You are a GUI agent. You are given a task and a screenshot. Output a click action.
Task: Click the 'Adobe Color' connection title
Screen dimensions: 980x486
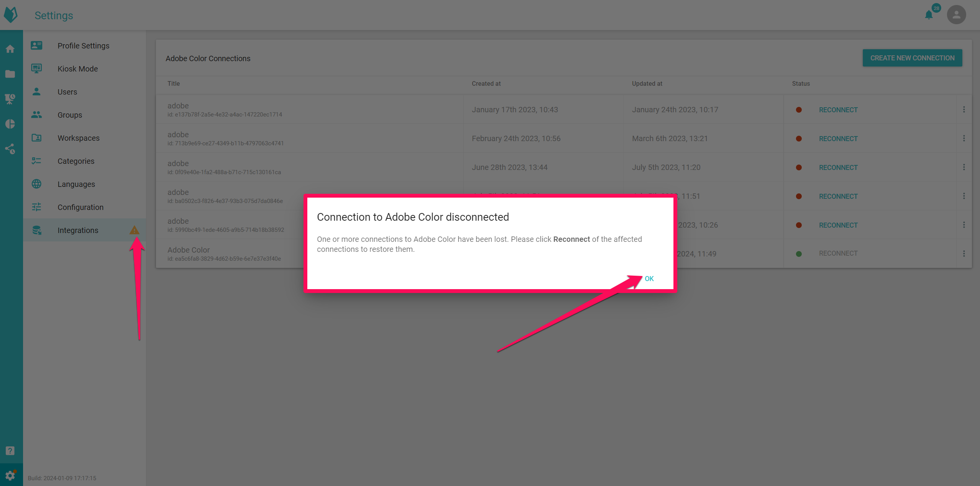click(188, 250)
